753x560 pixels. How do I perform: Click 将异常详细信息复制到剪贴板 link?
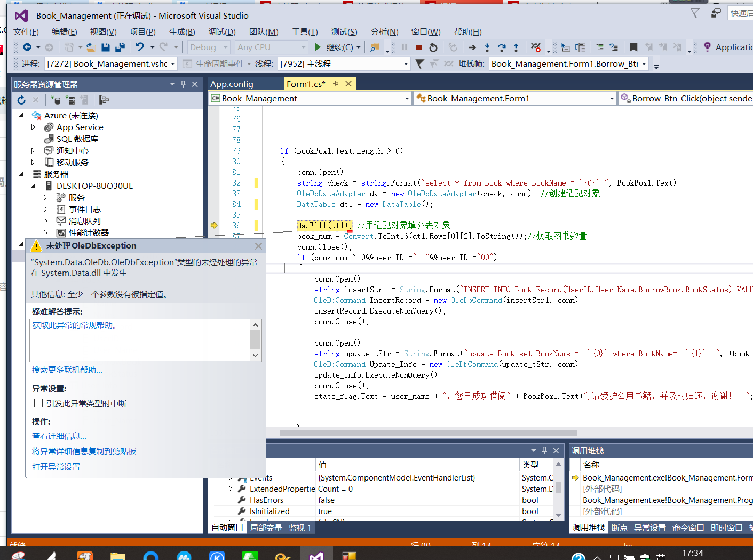pyautogui.click(x=84, y=451)
